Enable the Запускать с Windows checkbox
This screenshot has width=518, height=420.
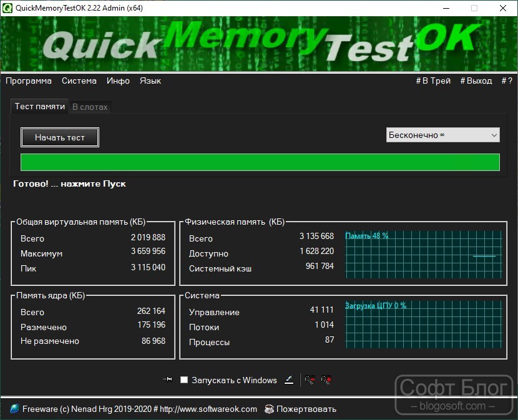[x=184, y=380]
